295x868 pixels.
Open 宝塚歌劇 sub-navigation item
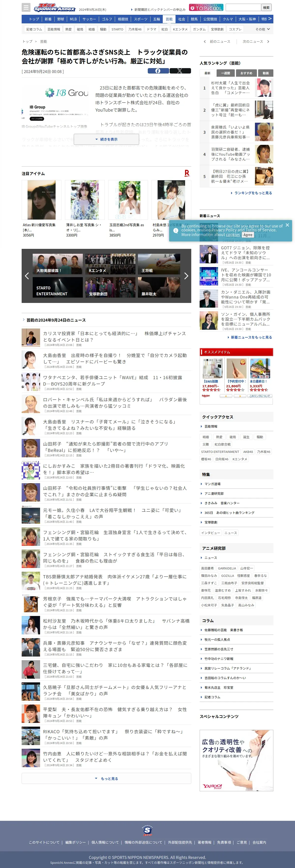click(217, 29)
